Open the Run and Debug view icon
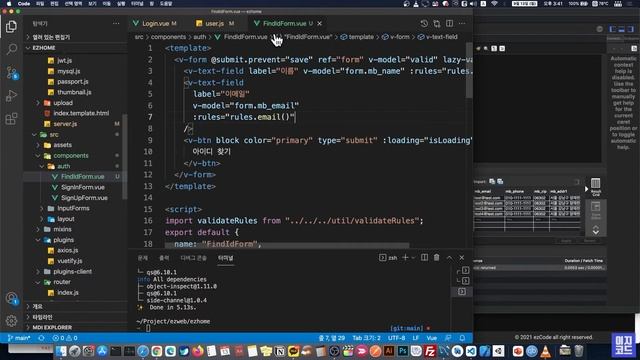Image resolution: width=640 pixels, height=360 pixels. [11, 96]
